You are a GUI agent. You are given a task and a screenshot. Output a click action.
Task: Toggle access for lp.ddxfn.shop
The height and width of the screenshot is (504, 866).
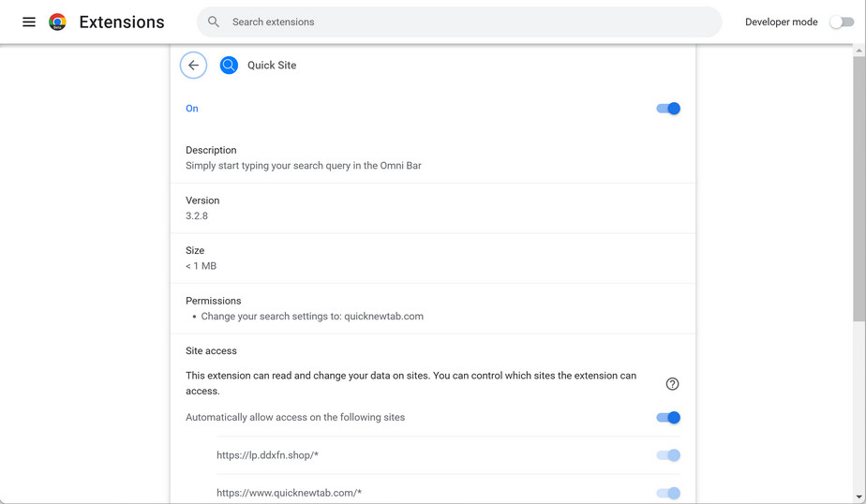pyautogui.click(x=668, y=455)
